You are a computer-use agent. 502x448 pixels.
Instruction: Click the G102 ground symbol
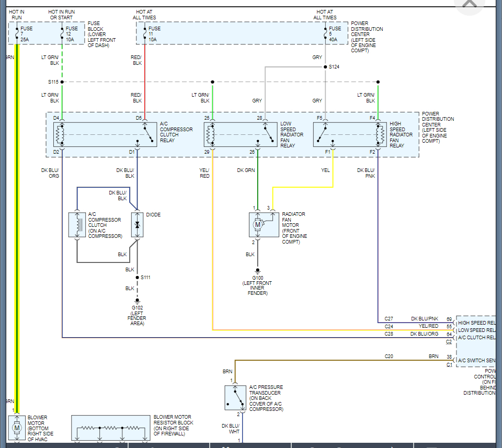[137, 302]
